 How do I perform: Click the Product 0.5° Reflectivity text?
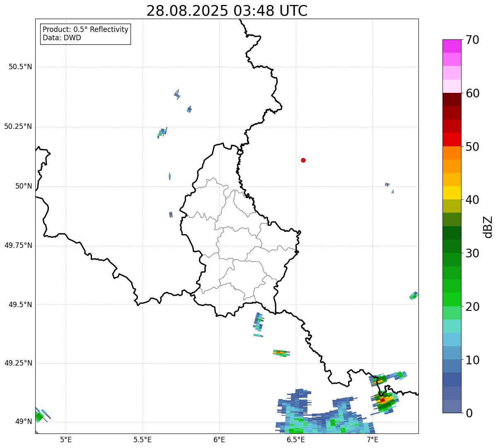tap(85, 30)
